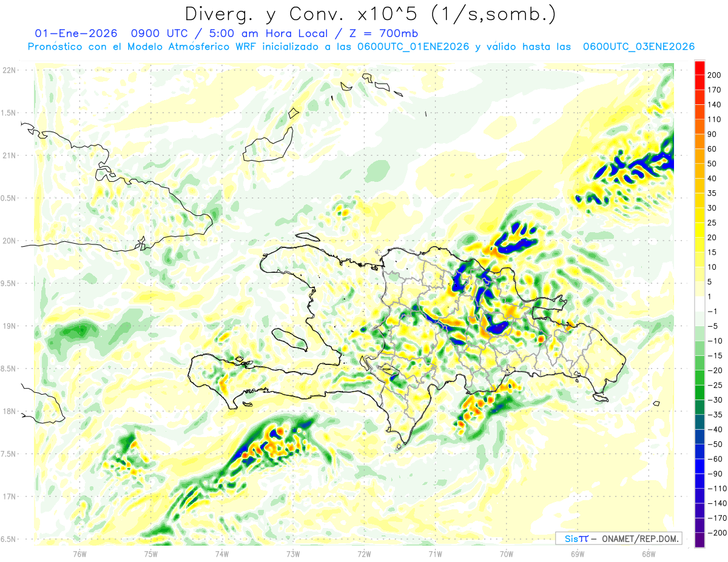Click the yellow colorbar segment between 20 and 25
Viewport: 728px width, 562px height.
(699, 230)
